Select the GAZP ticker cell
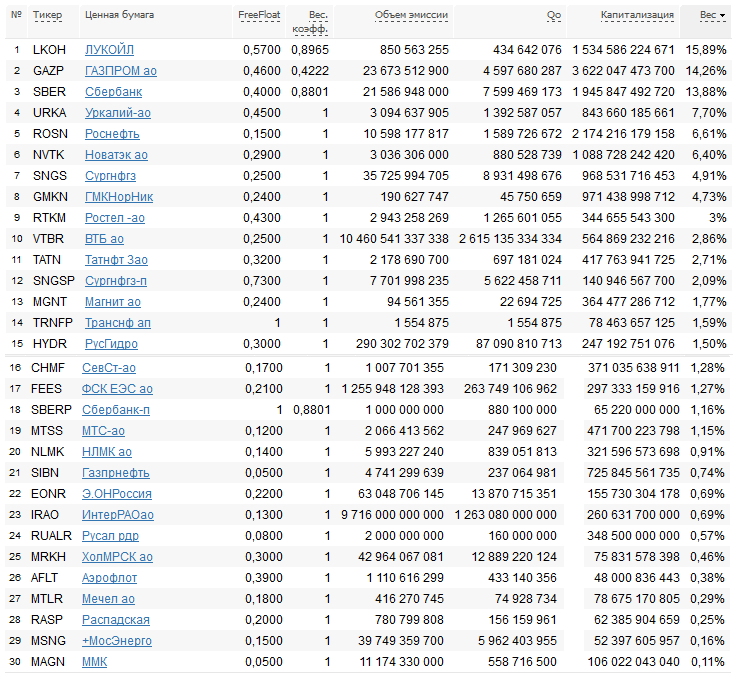 (48, 71)
